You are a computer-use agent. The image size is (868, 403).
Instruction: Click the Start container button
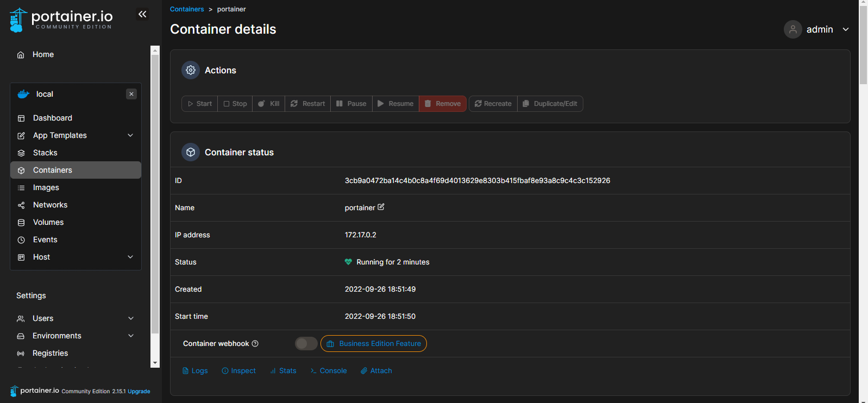click(x=200, y=104)
